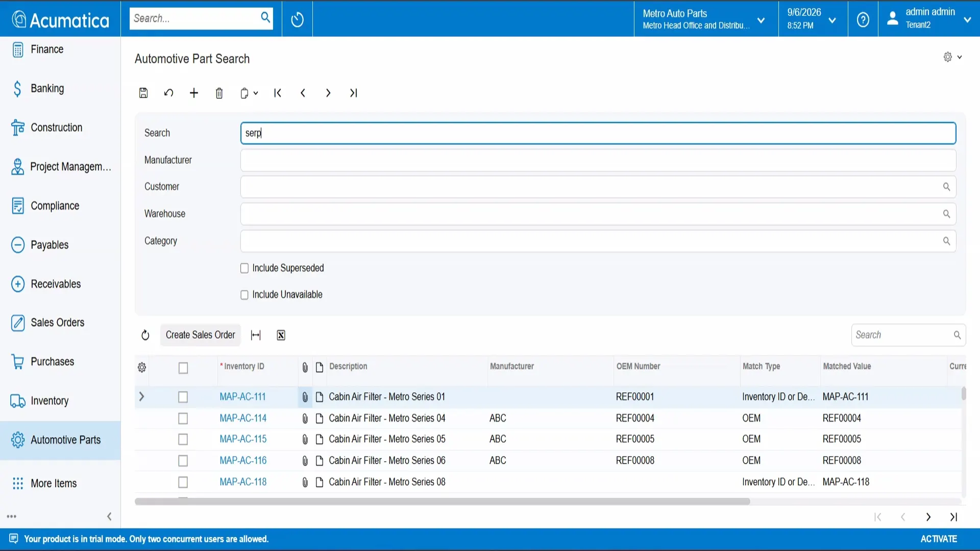Select the MAP-AC-111 row checkbox
Image resolution: width=980 pixels, height=551 pixels.
(x=183, y=397)
